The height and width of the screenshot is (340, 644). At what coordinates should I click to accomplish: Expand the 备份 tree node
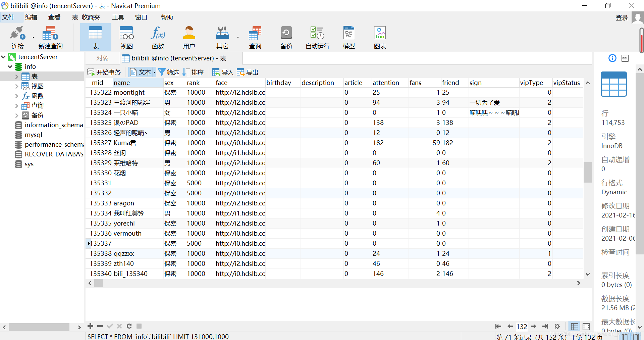(16, 115)
